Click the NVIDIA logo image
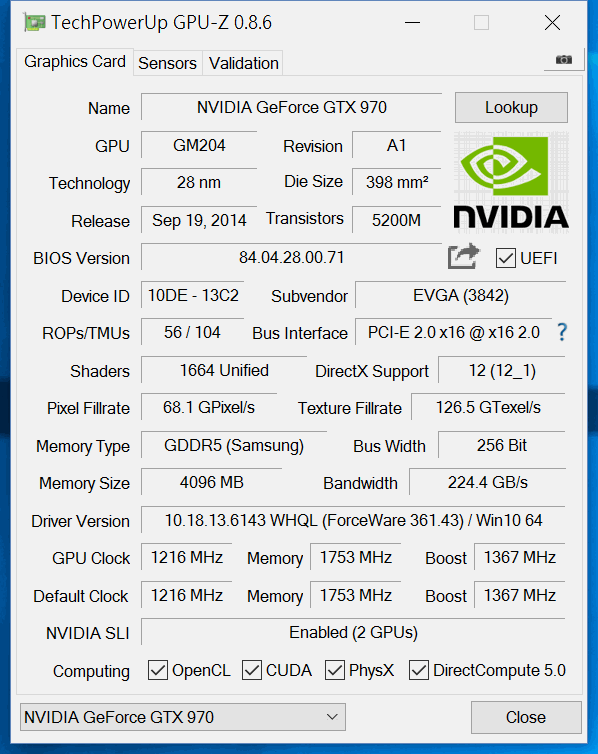 [511, 182]
